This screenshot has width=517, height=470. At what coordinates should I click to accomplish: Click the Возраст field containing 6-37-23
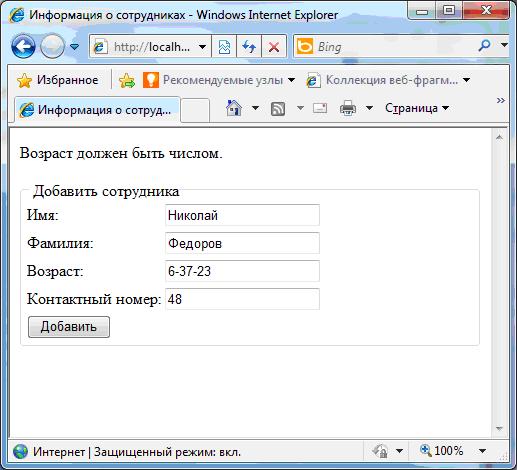[242, 271]
